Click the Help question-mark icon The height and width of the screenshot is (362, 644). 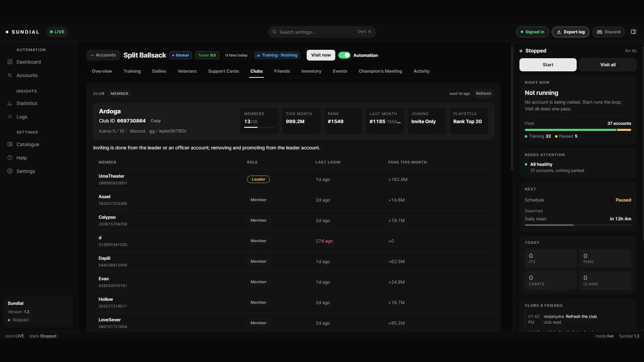point(10,158)
